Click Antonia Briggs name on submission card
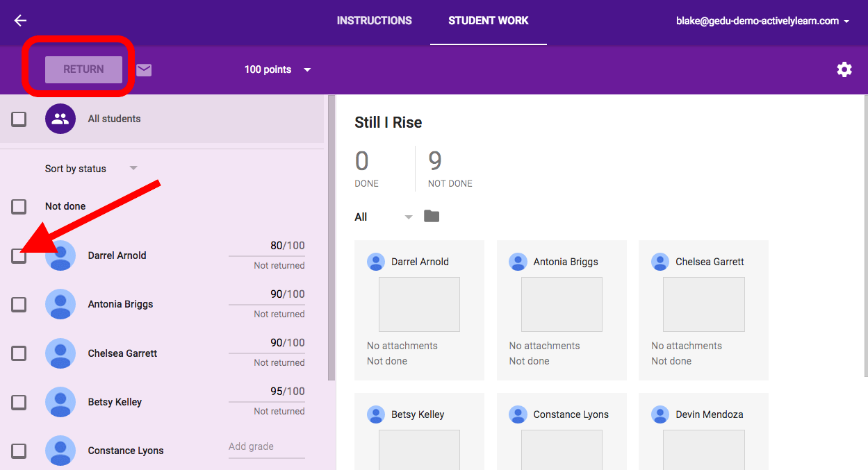The height and width of the screenshot is (470, 868). pyautogui.click(x=566, y=262)
